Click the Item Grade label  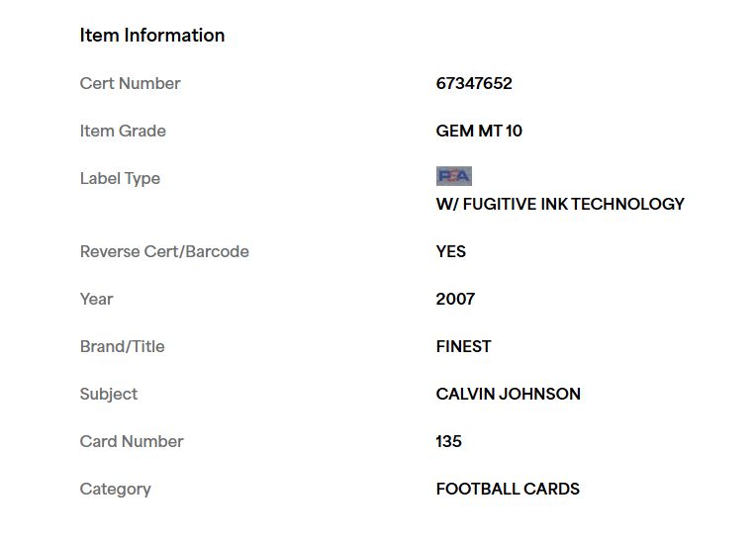point(123,132)
